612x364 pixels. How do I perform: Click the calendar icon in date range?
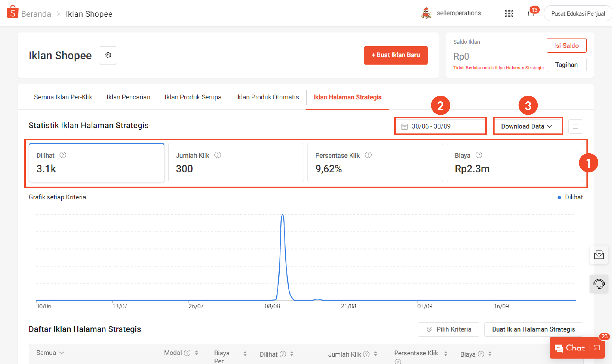coord(404,126)
